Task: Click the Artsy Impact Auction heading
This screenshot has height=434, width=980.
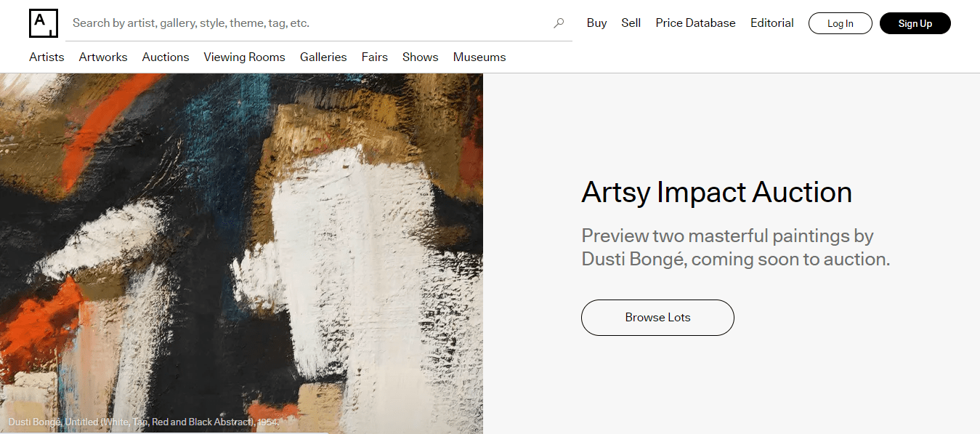Action: click(716, 193)
